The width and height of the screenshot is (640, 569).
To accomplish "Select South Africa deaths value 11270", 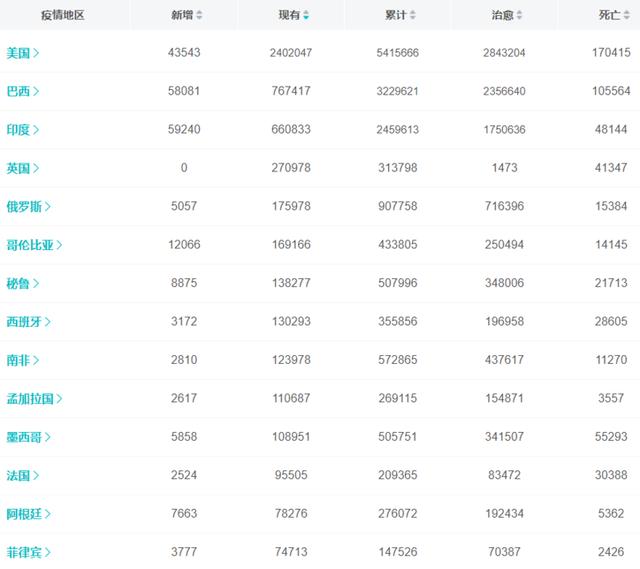I will pyautogui.click(x=611, y=360).
